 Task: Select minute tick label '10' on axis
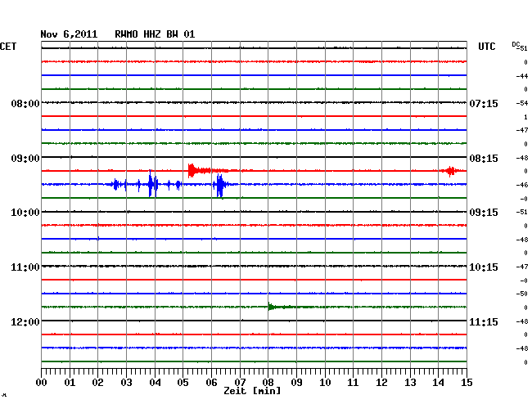[325, 383]
